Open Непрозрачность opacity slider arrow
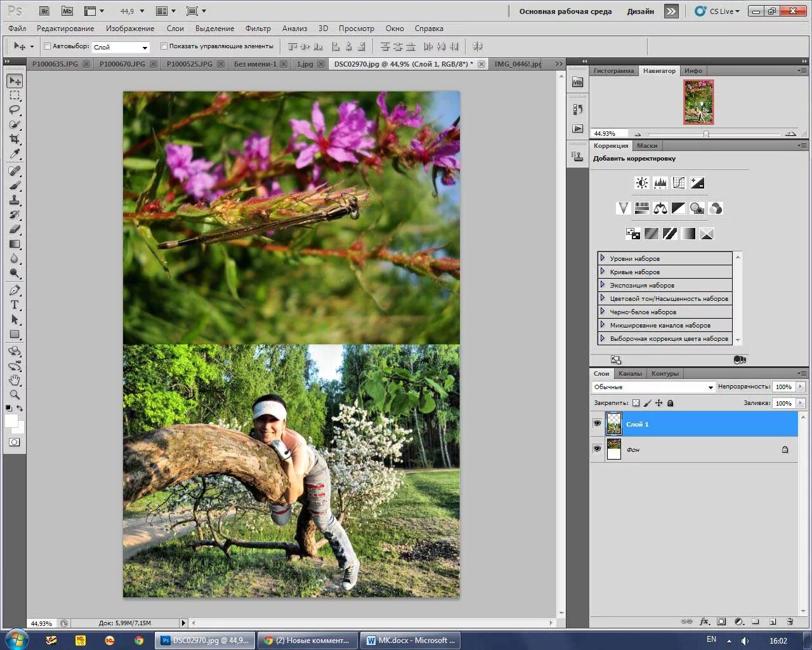The width and height of the screenshot is (812, 650). click(x=801, y=387)
